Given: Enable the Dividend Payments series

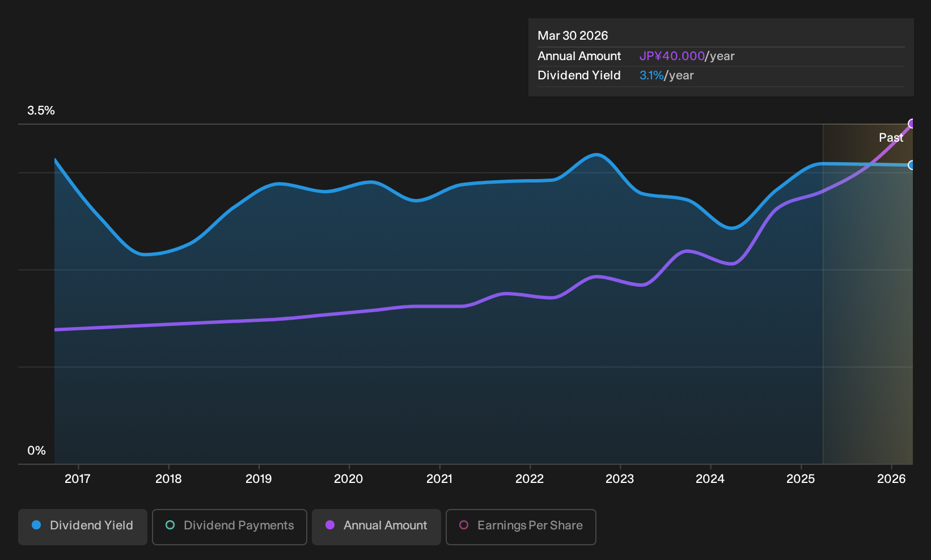Looking at the screenshot, I should point(230,527).
